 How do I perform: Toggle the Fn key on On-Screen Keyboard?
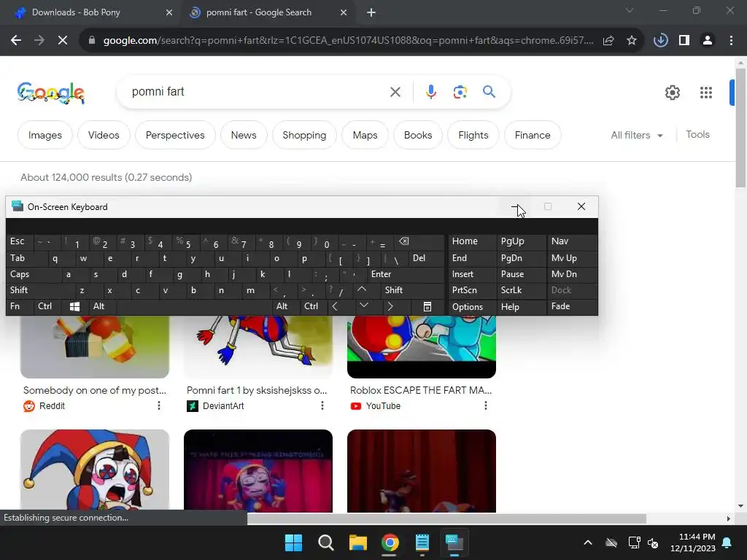19,306
